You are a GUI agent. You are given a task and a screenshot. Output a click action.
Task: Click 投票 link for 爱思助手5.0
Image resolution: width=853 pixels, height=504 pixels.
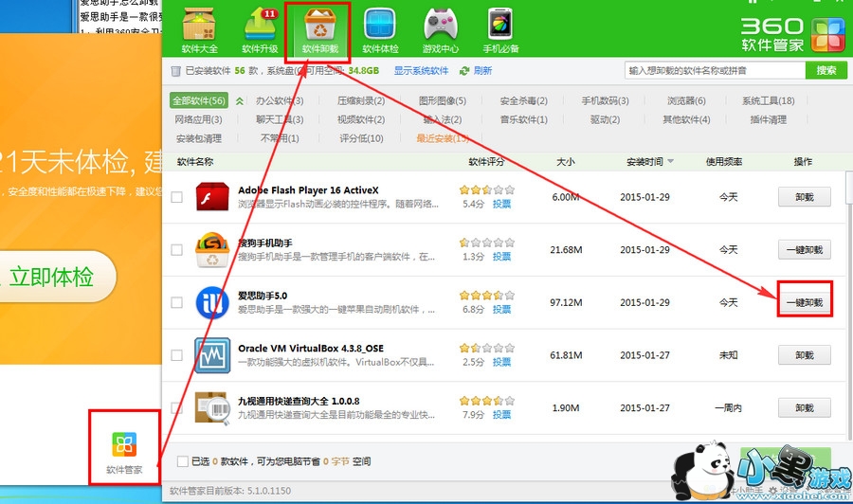(x=501, y=310)
